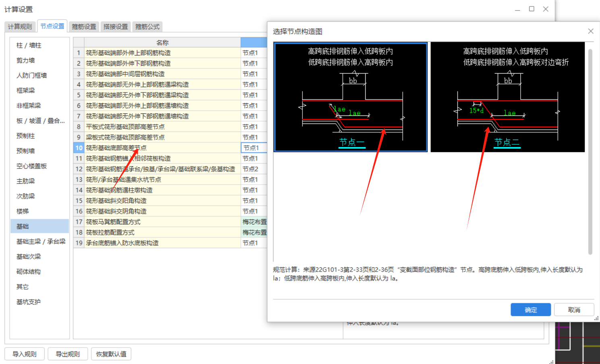The width and height of the screenshot is (600, 364).
Task: Select row 承台底筋锚入防水底板构造
Action: (162, 243)
